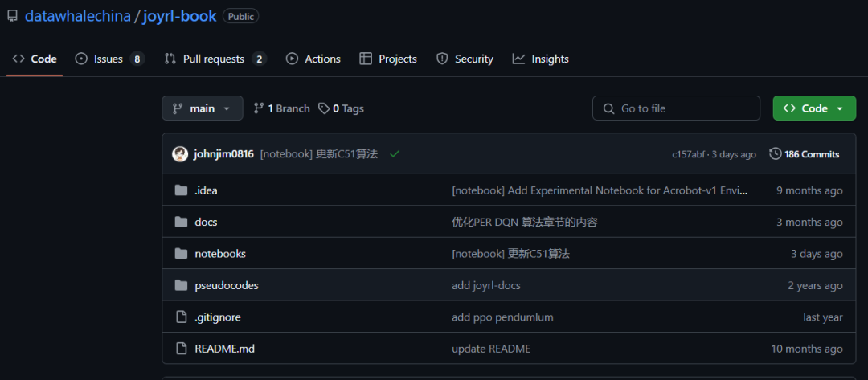The width and height of the screenshot is (868, 380).
Task: Click the Pull requests count badge 2
Action: pyautogui.click(x=259, y=59)
